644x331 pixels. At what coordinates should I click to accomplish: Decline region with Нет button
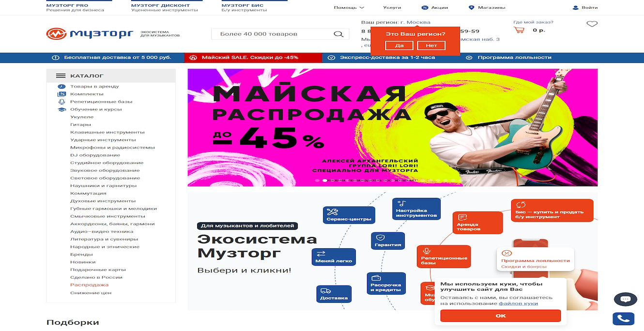pyautogui.click(x=431, y=45)
